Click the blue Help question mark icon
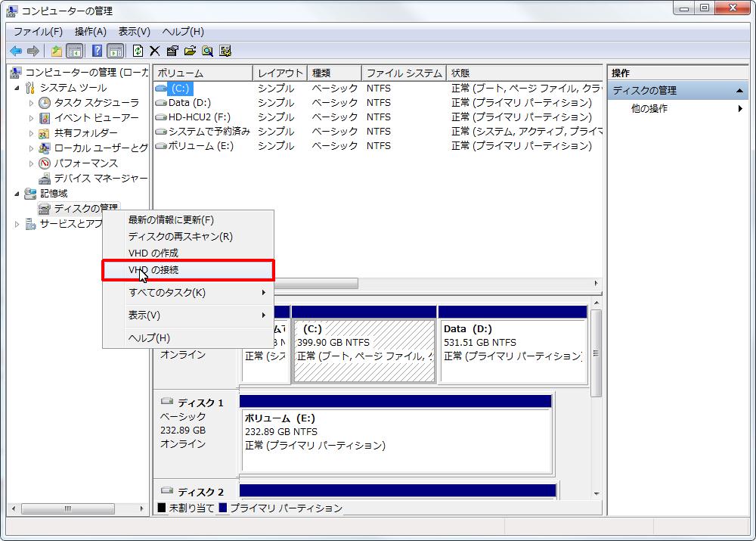The height and width of the screenshot is (541, 756). pyautogui.click(x=97, y=51)
